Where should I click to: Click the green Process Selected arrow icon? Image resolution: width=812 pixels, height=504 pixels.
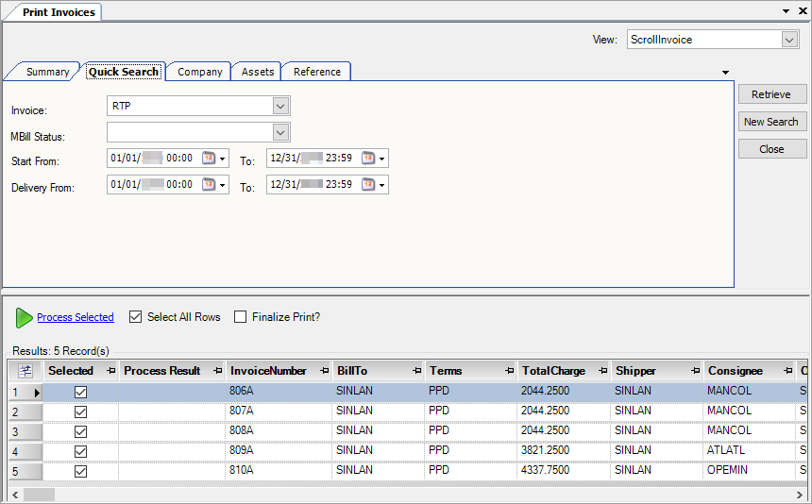click(24, 318)
